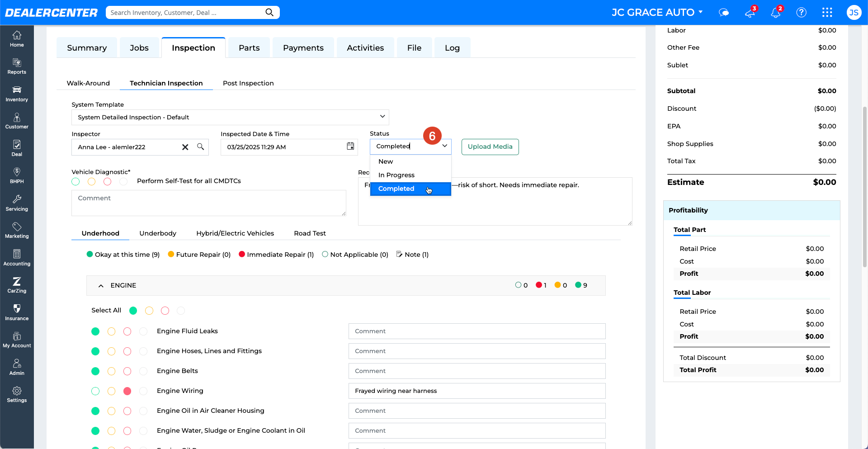Clear the Inspector field with the X

[185, 147]
